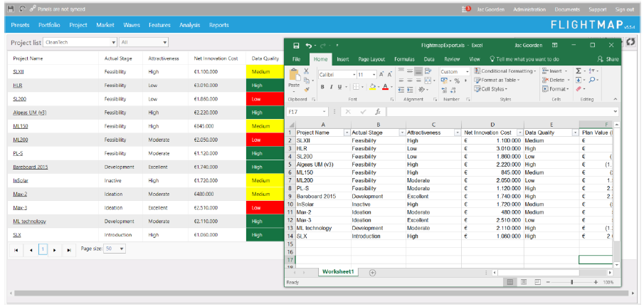Click Conditional Formatting button
Screen dimensions: 644x307
pyautogui.click(x=505, y=71)
